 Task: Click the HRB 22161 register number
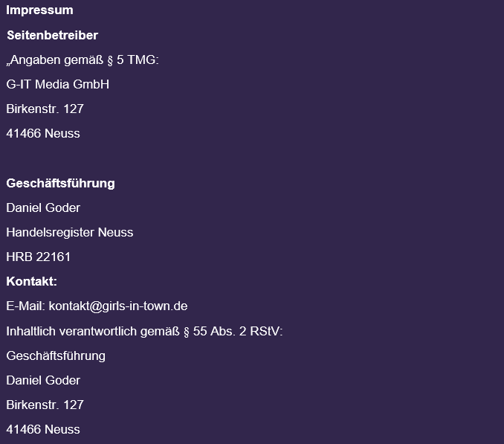38,257
